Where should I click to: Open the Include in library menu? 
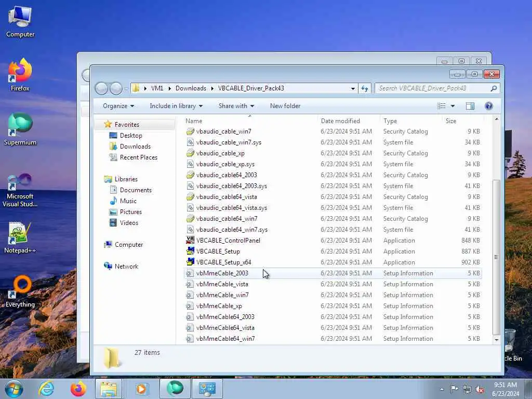(x=176, y=106)
